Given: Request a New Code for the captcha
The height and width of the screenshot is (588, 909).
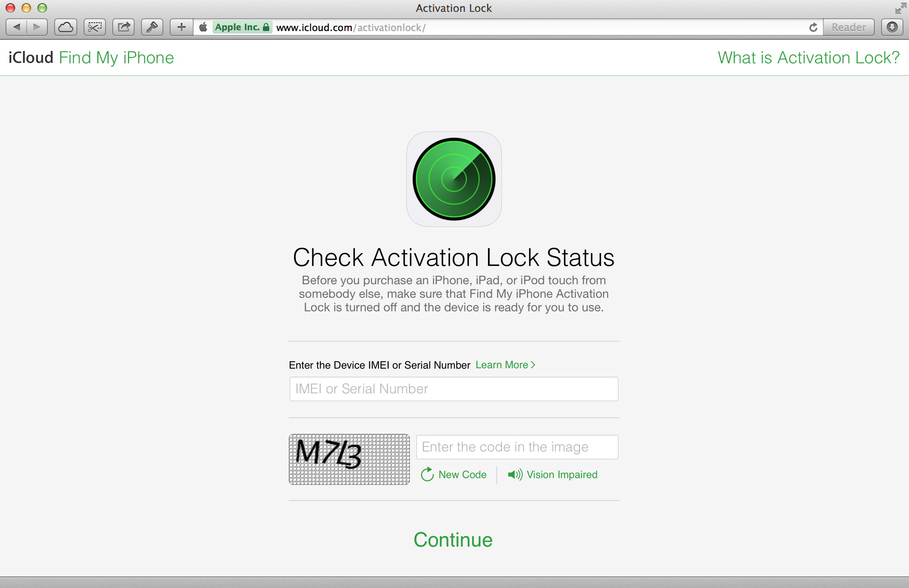Looking at the screenshot, I should pos(454,475).
